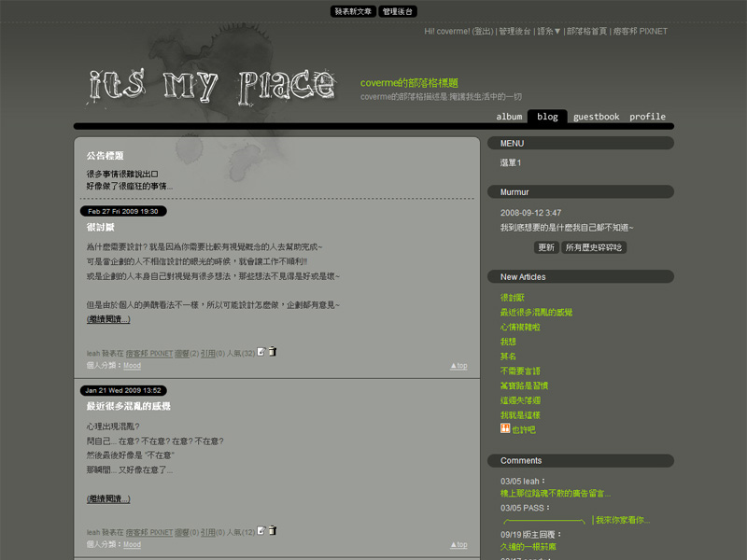Open 不需要言語 in New Articles
This screenshot has width=747, height=560.
[520, 371]
